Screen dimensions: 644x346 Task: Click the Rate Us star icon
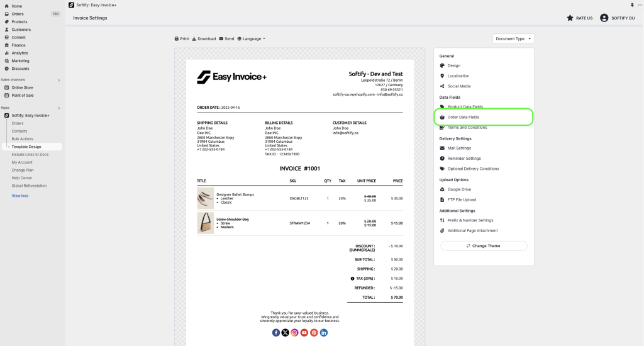(x=570, y=18)
